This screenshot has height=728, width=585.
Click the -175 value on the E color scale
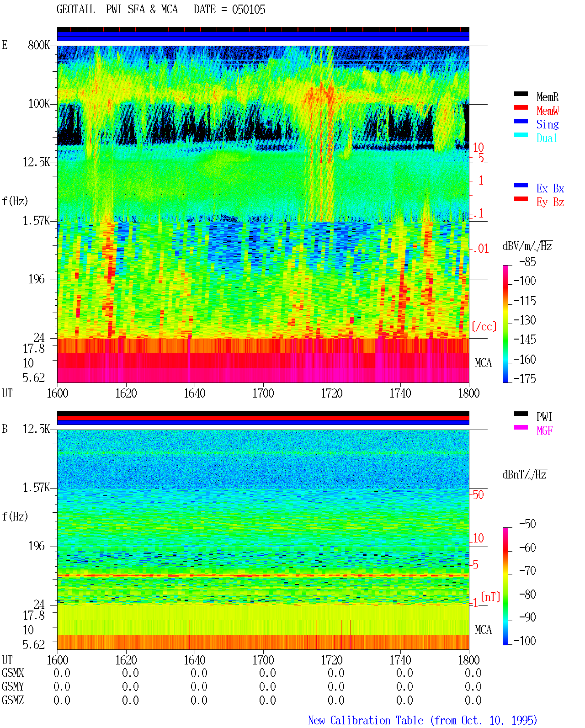[x=525, y=379]
